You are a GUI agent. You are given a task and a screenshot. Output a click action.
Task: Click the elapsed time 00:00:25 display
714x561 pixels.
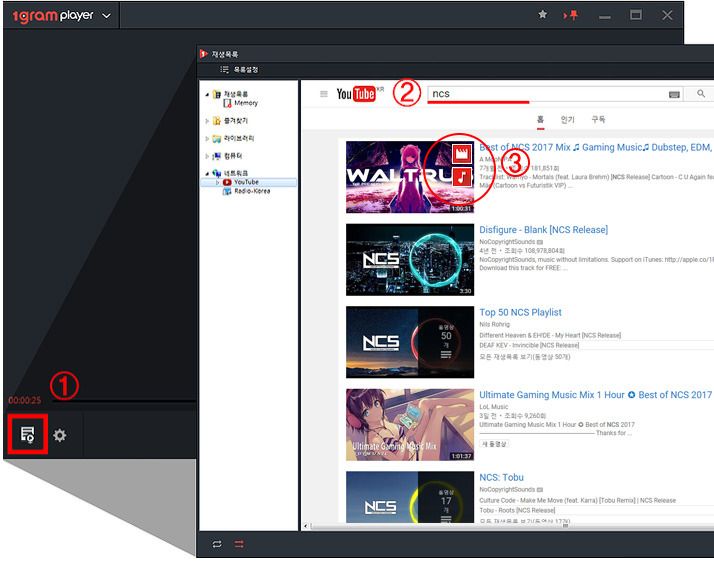[x=25, y=401]
